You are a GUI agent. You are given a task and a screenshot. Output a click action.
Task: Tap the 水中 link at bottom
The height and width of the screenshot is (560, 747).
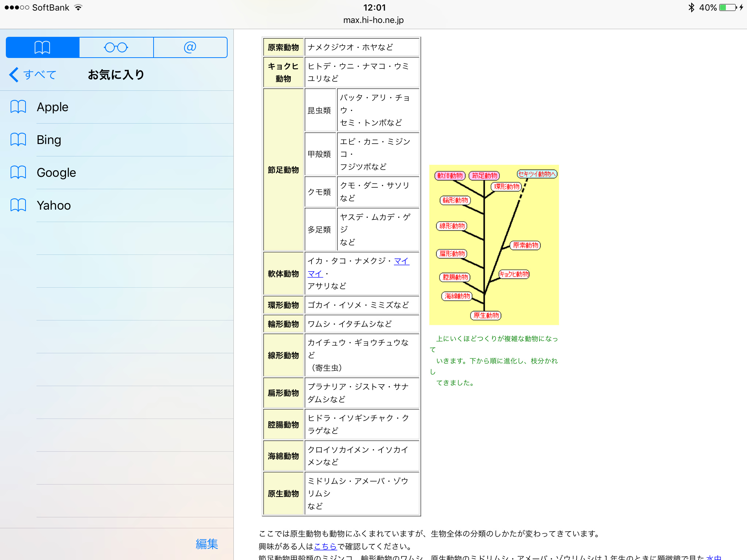(713, 557)
